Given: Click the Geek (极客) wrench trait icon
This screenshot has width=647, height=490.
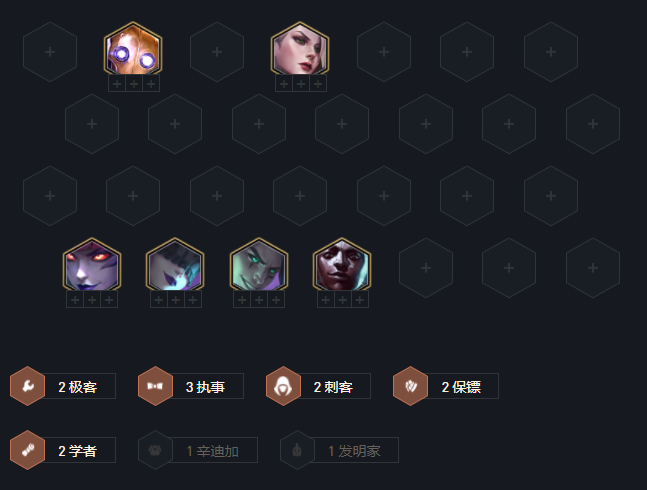Looking at the screenshot, I should click(x=28, y=386).
